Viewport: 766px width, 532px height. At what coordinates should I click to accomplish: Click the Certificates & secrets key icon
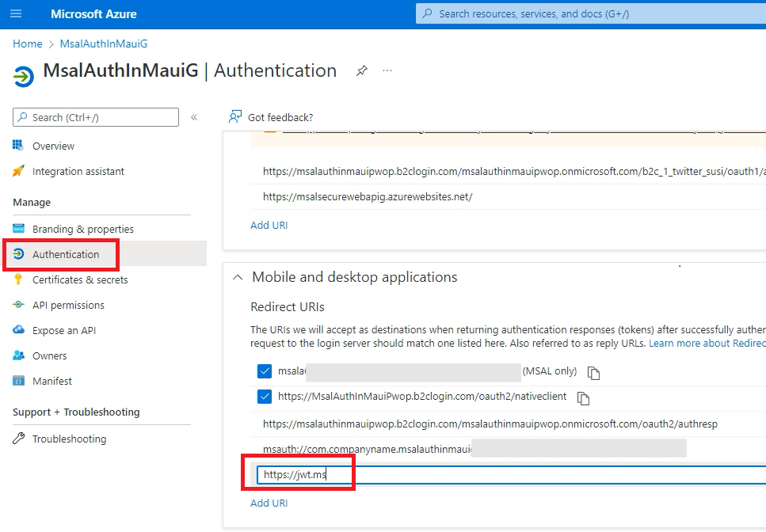(18, 279)
